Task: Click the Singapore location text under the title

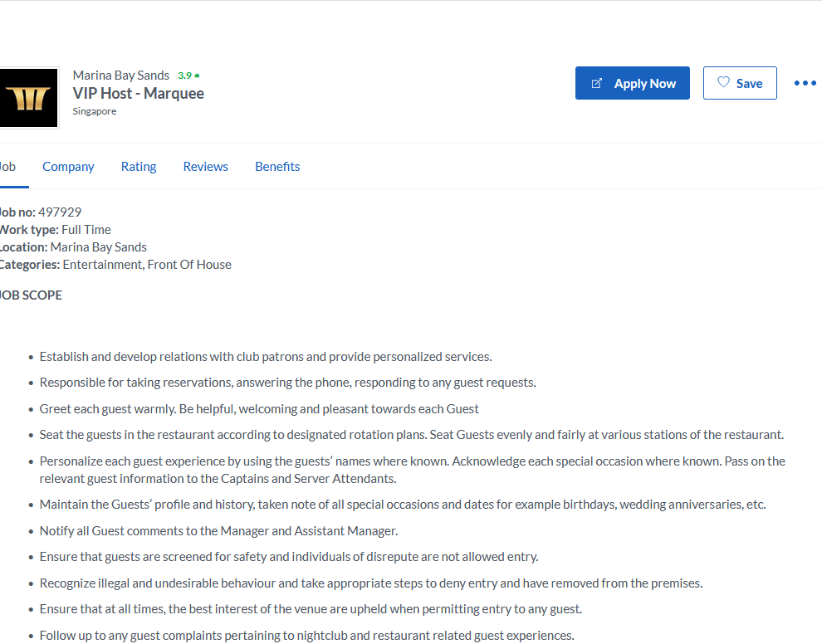Action: point(95,111)
